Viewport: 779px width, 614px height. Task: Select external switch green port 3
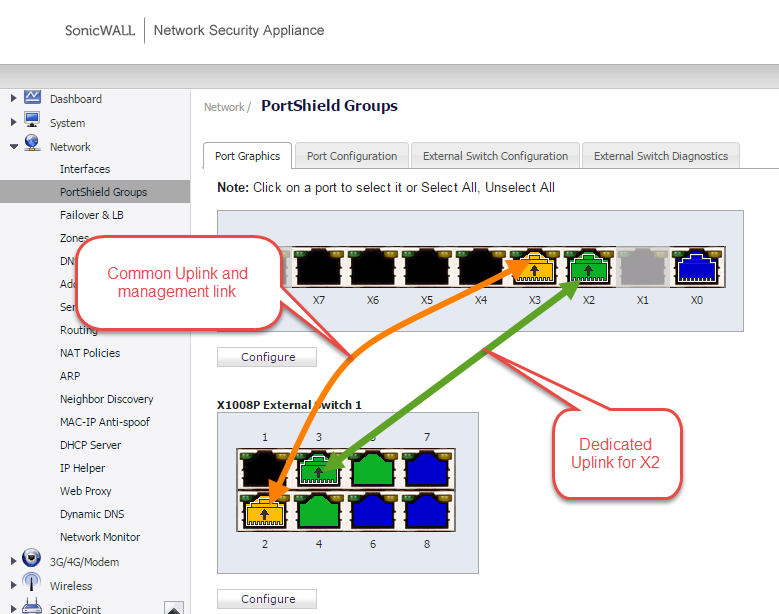click(x=319, y=469)
